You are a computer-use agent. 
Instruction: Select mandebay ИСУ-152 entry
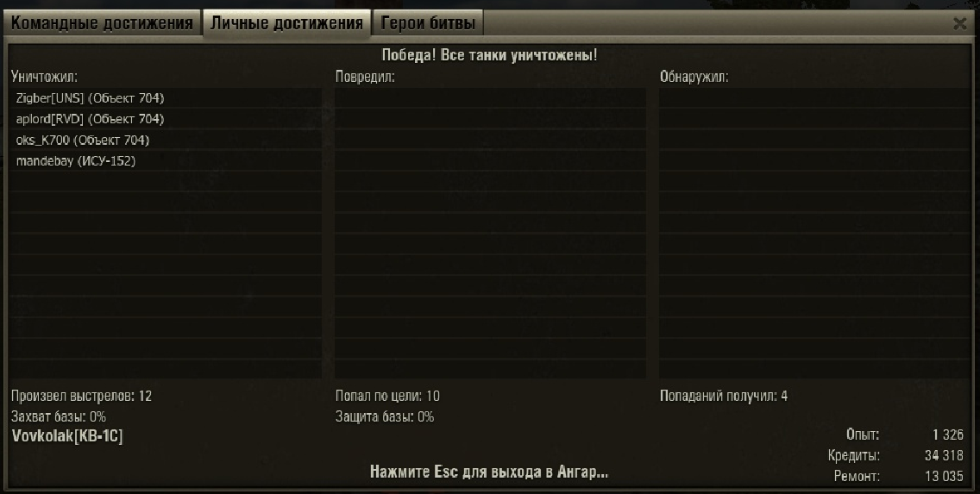click(166, 160)
